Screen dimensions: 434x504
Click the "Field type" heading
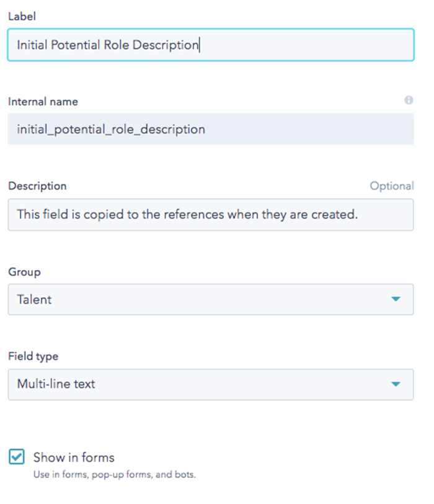pyautogui.click(x=33, y=356)
